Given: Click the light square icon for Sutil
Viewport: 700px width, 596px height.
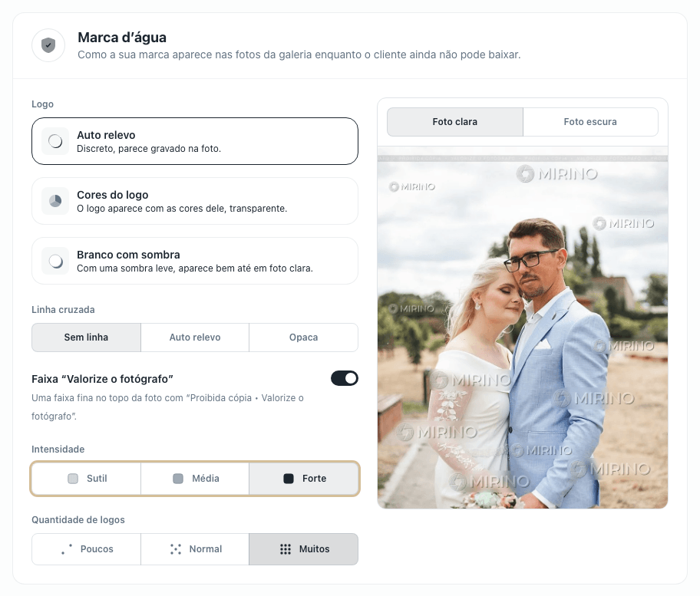Looking at the screenshot, I should 73,479.
